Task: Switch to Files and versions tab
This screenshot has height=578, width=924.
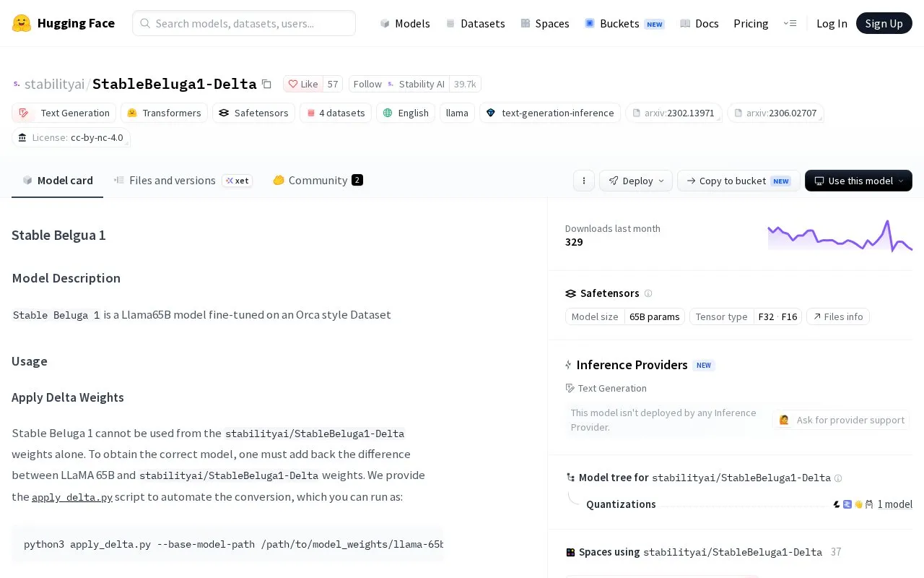Action: point(183,180)
